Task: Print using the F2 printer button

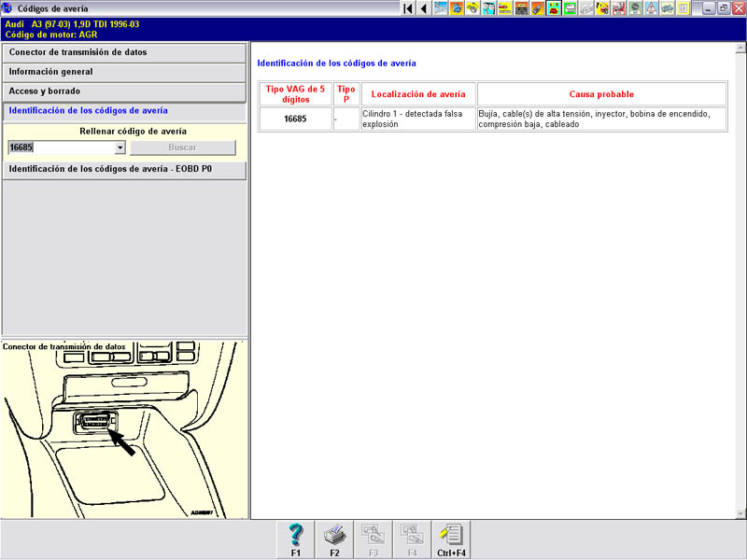Action: pos(334,539)
